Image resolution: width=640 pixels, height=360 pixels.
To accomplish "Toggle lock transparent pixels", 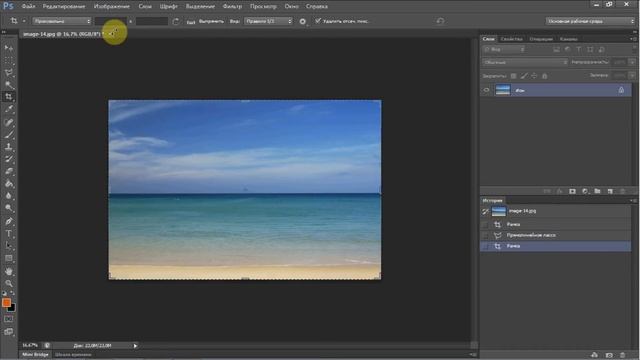I will coord(513,76).
